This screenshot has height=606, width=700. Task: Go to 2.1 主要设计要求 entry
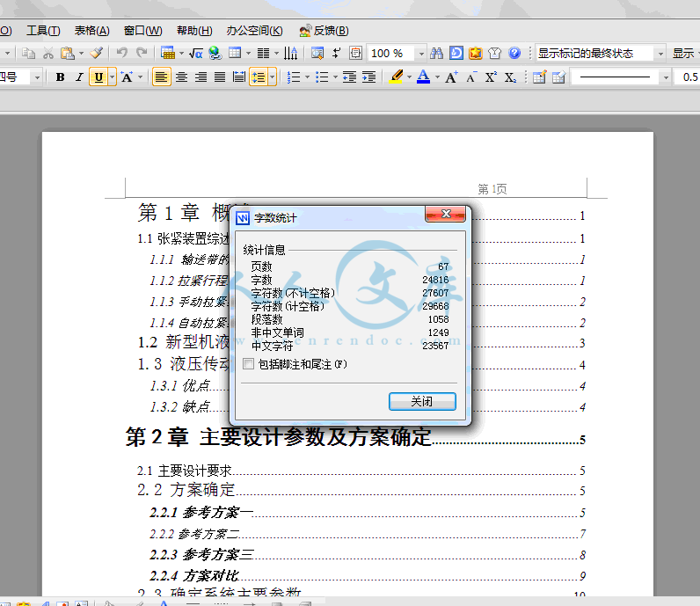[361, 471]
